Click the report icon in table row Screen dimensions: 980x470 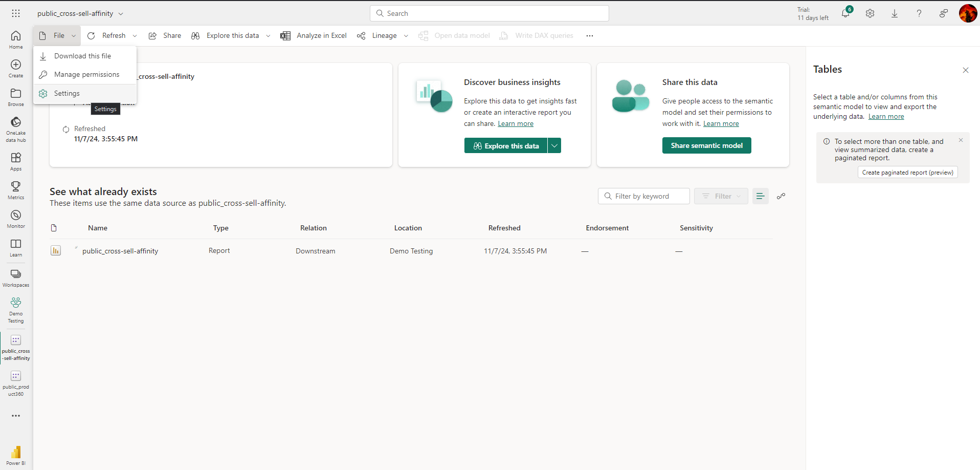[56, 250]
